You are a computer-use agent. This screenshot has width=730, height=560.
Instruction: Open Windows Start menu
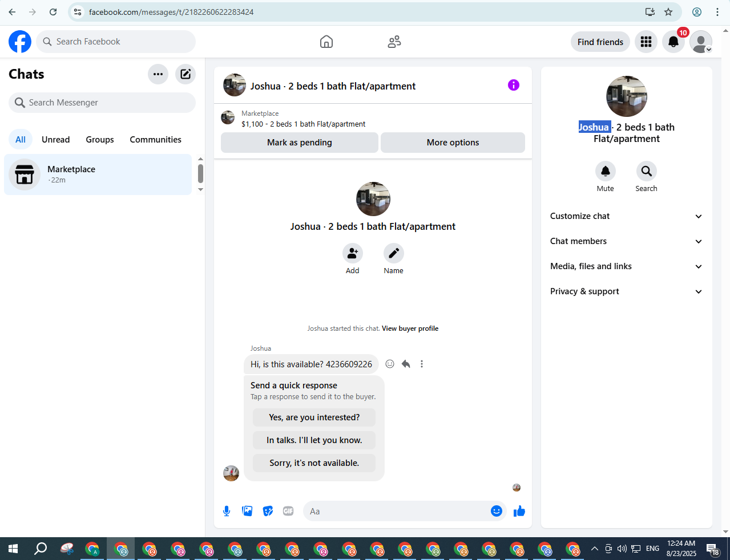13,549
